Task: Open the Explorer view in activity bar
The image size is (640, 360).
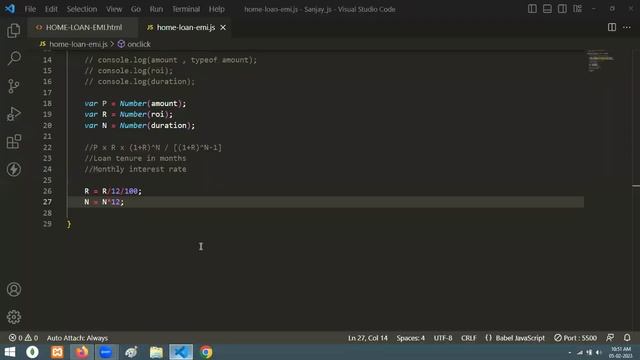Action: 14,31
